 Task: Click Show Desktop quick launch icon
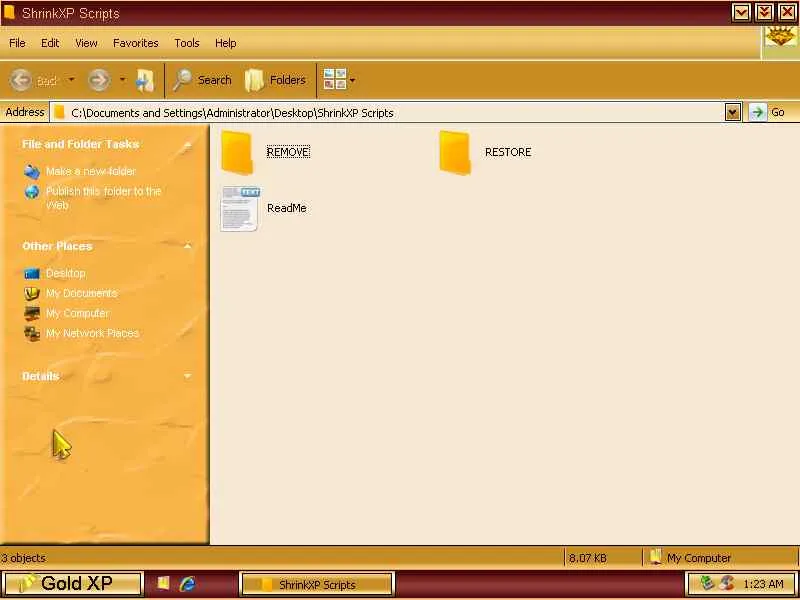pos(163,584)
